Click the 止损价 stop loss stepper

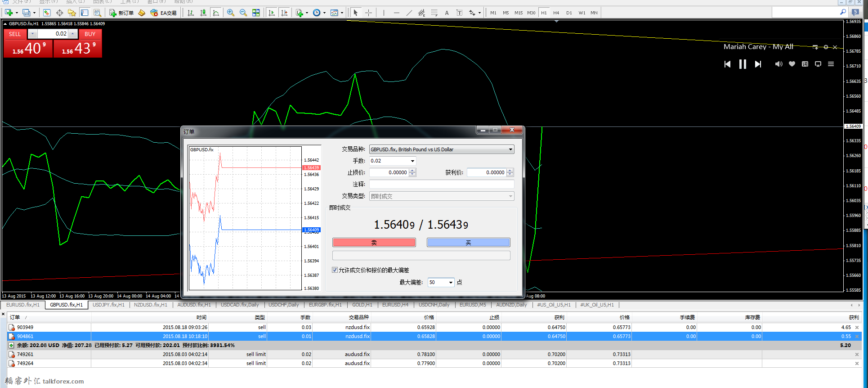(x=412, y=172)
